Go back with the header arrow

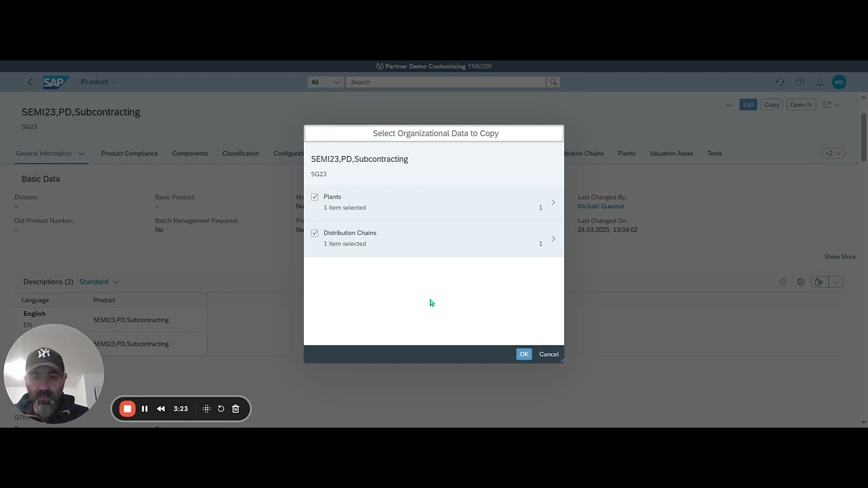30,82
